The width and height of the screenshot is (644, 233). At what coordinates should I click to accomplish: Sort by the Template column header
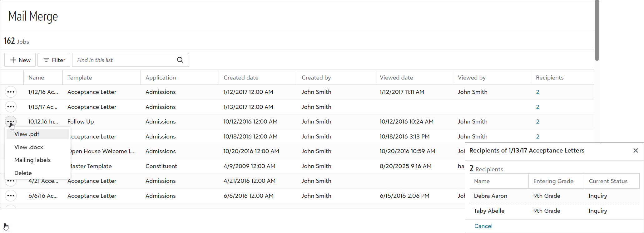point(80,78)
